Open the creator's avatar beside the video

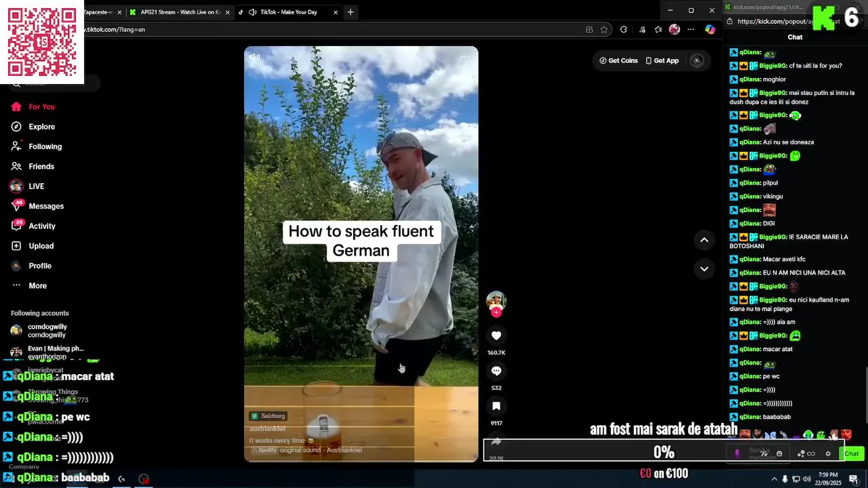[x=496, y=301]
